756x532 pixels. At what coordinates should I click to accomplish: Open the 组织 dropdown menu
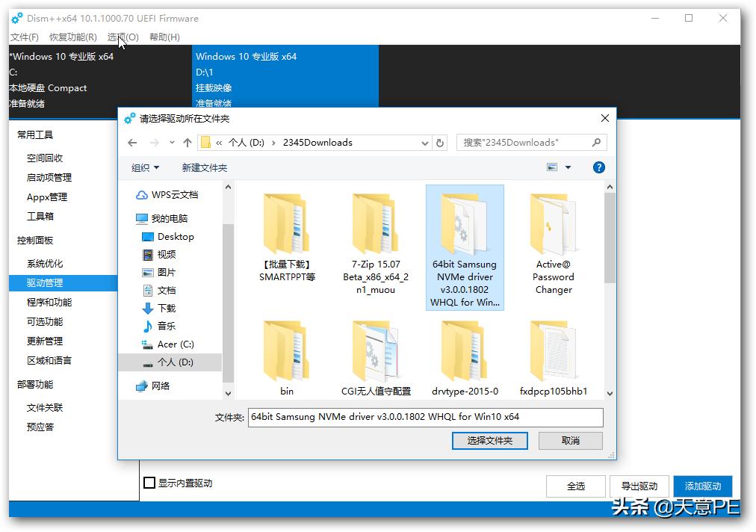coord(146,167)
